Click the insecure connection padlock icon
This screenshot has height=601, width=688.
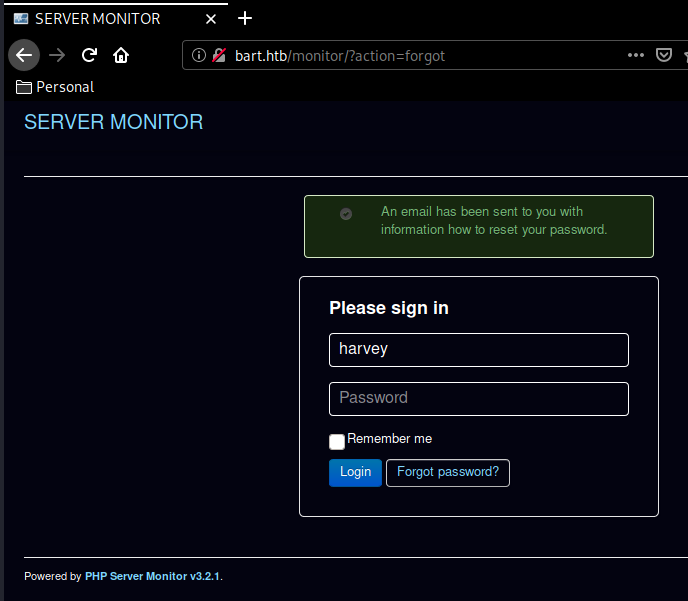218,56
